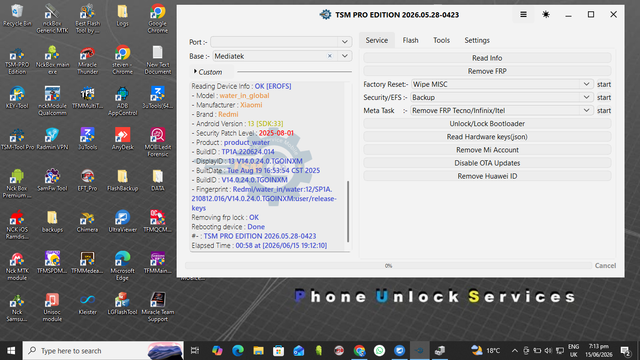Open the Miracle Team Support desktop icon

pyautogui.click(x=158, y=307)
